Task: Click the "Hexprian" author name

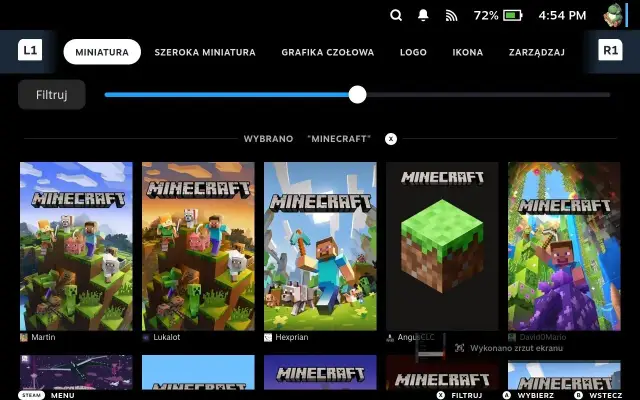Action: (291, 337)
